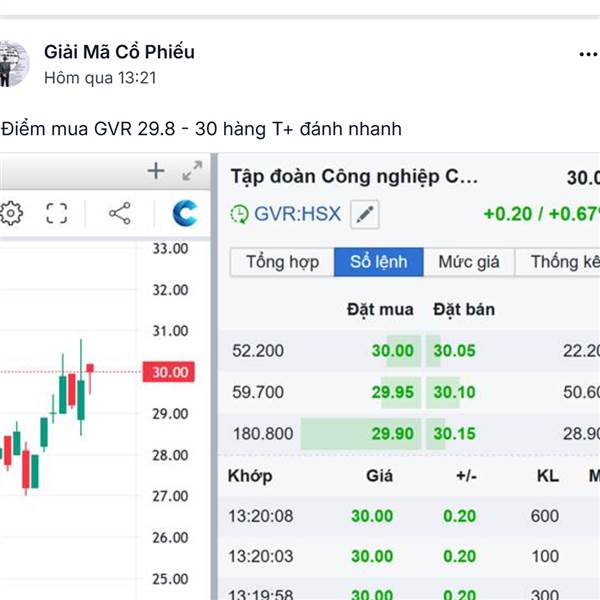600x600 pixels.
Task: Open the Giải Mã Cổ Phiếu page name
Action: click(119, 52)
